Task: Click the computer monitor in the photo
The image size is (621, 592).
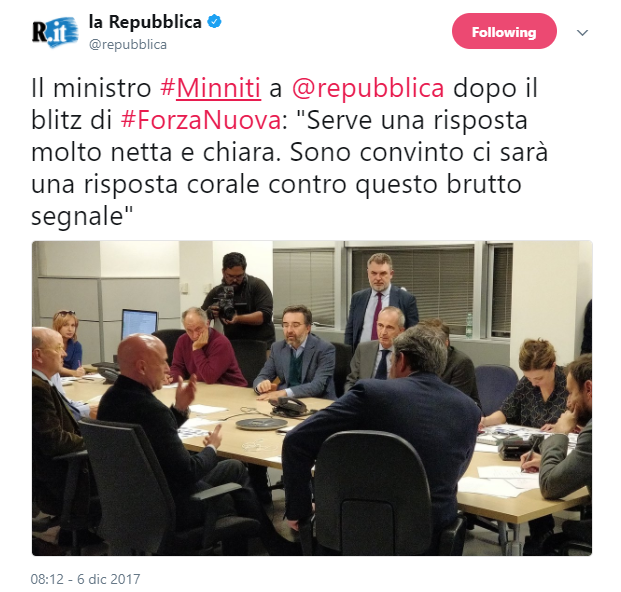Action: tap(139, 323)
